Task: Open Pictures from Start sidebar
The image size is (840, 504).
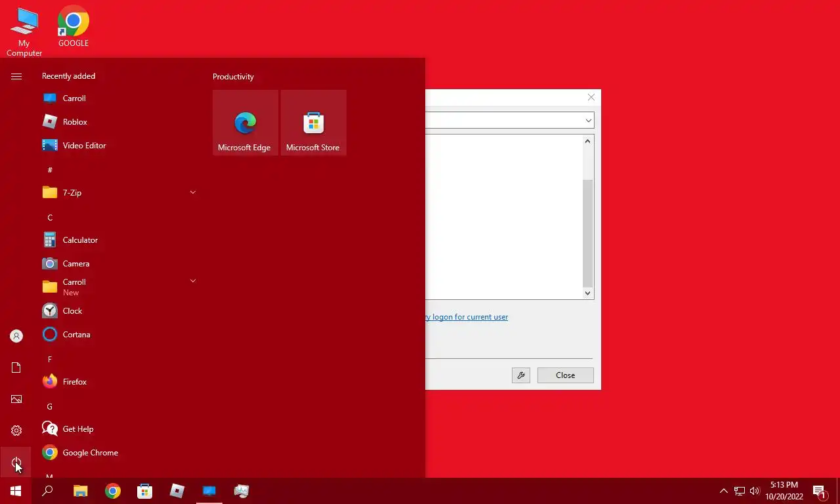Action: (x=16, y=399)
